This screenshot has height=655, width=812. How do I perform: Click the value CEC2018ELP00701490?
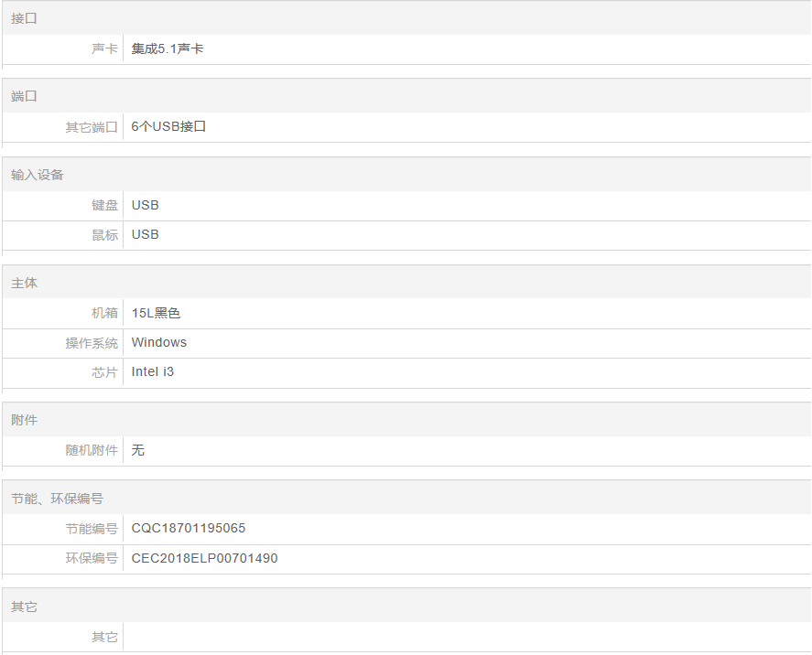point(204,558)
